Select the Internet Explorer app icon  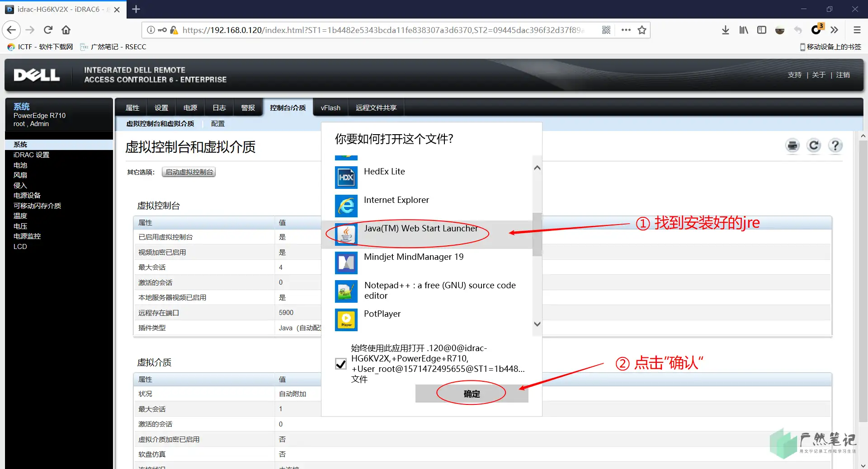pyautogui.click(x=346, y=206)
